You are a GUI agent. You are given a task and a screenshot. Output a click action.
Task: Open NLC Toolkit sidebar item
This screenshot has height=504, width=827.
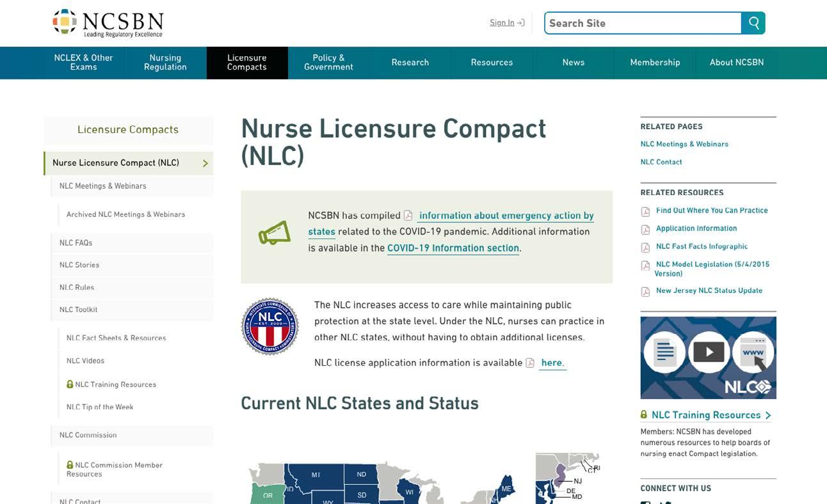pos(132,310)
